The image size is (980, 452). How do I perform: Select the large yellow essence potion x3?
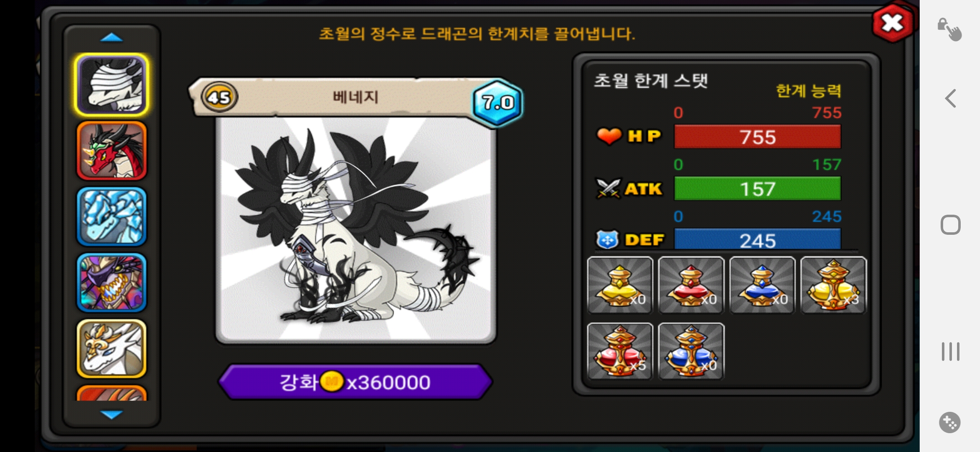click(x=833, y=285)
